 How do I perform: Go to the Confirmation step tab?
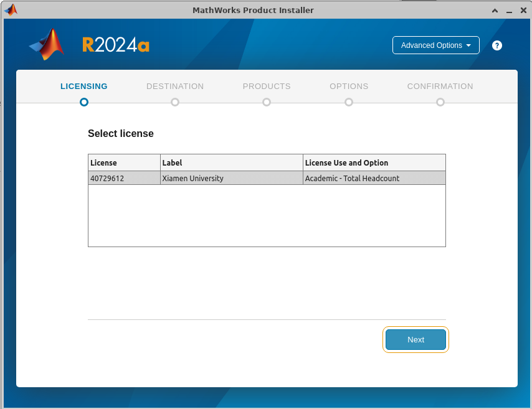440,86
